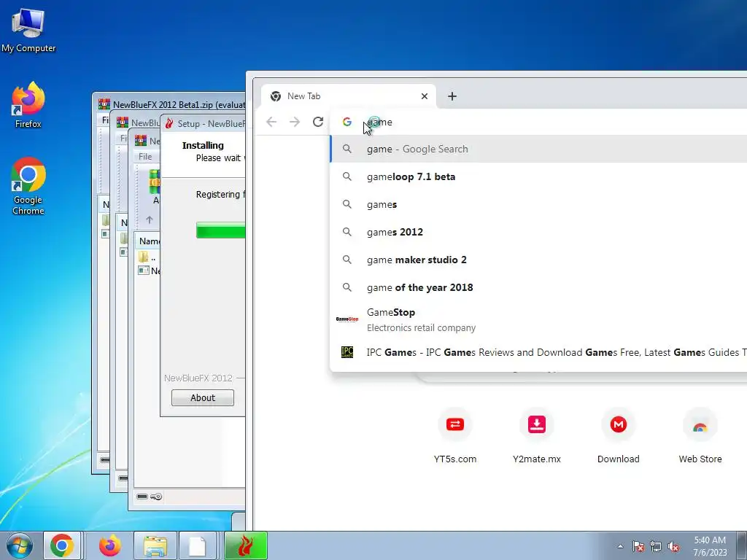Open the Web Store shortcut tile
The width and height of the screenshot is (747, 560).
[x=700, y=436]
